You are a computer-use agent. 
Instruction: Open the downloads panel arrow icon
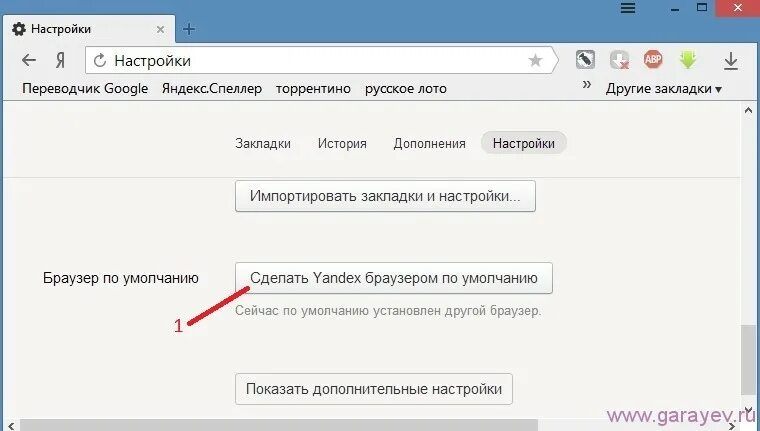coord(731,61)
